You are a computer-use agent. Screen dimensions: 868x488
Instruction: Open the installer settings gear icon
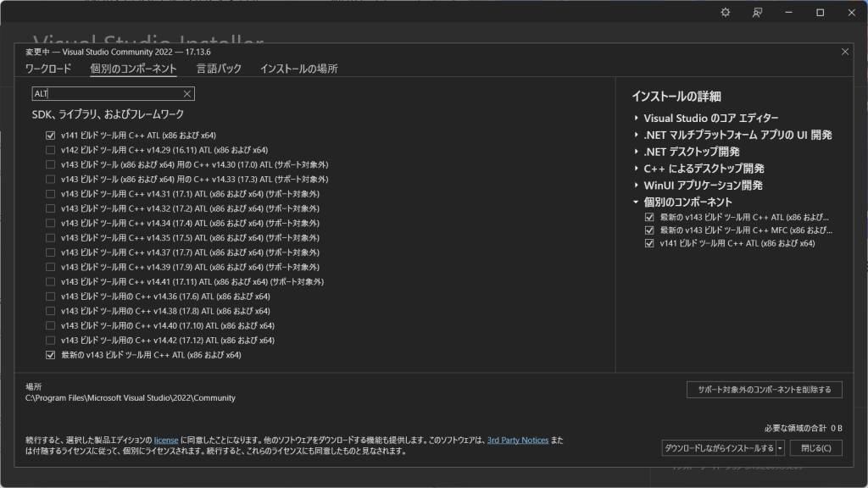pos(726,12)
